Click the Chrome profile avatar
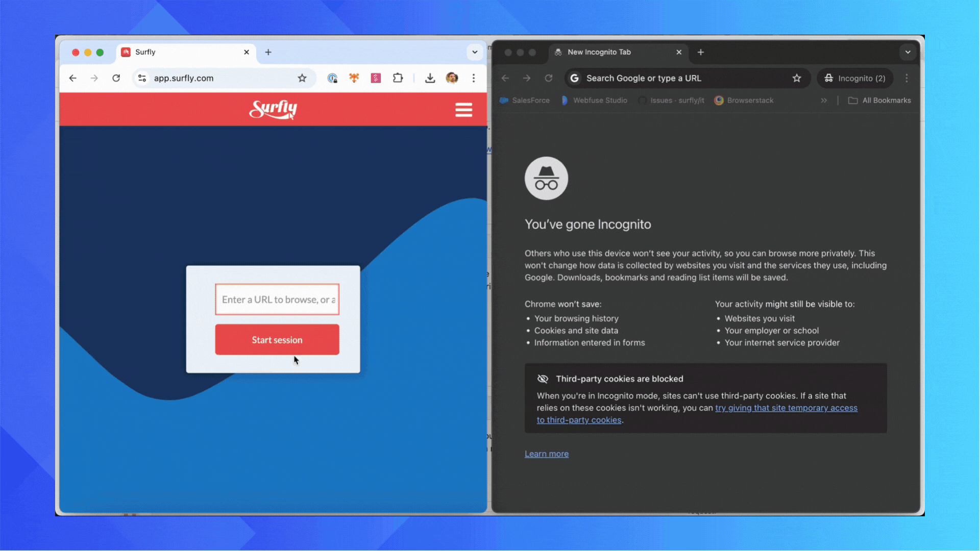 point(452,78)
